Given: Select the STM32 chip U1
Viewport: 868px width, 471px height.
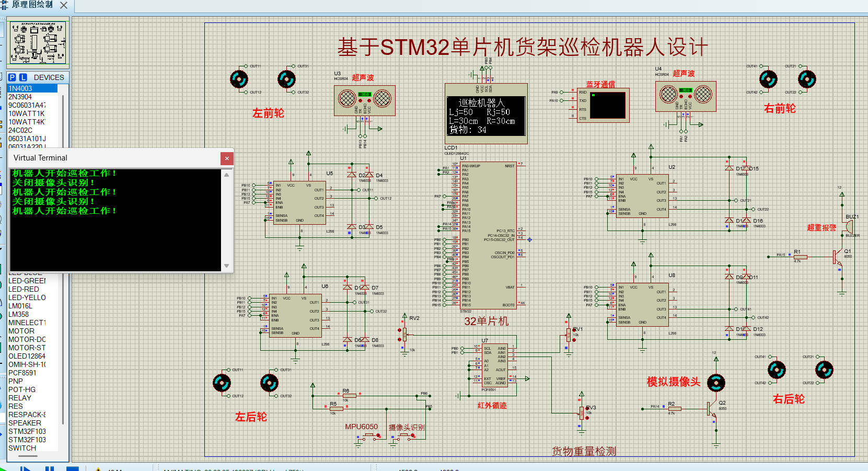Looking at the screenshot, I should coord(488,236).
